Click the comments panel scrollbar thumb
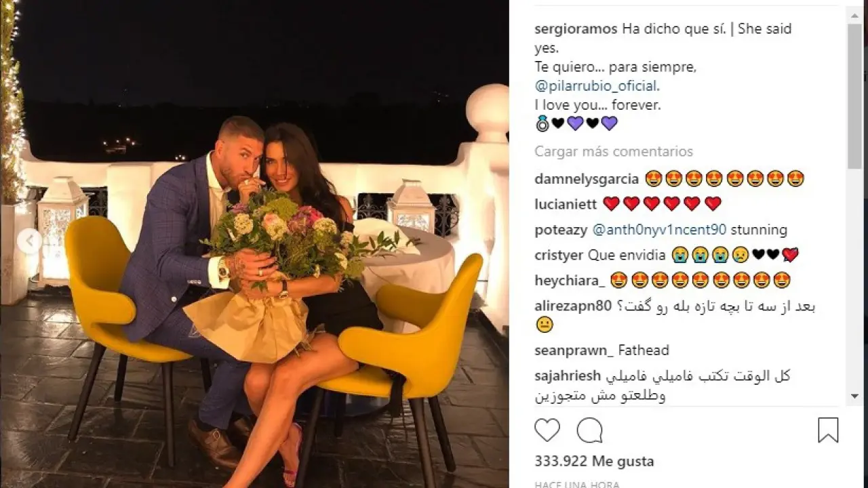The image size is (868, 488). click(854, 96)
